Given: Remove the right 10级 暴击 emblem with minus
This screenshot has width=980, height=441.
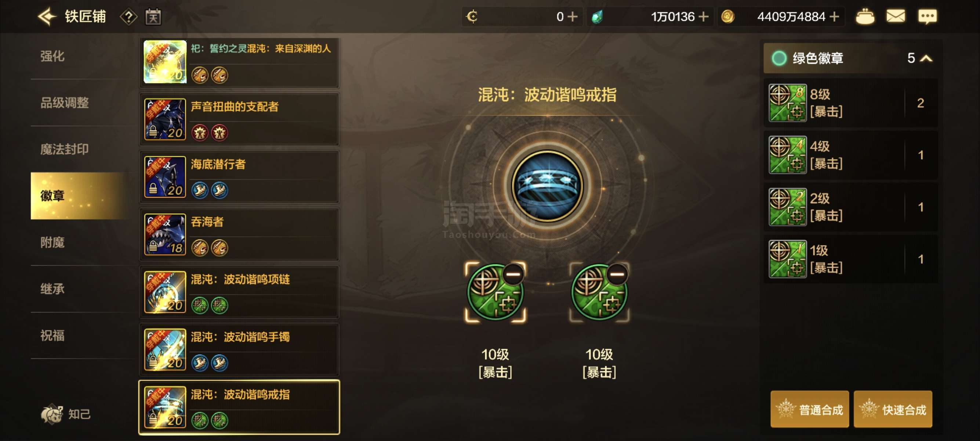Looking at the screenshot, I should [x=617, y=274].
